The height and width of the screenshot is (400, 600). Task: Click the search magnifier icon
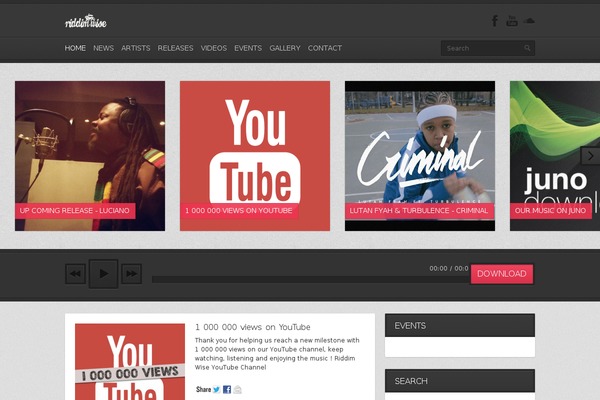tap(527, 48)
